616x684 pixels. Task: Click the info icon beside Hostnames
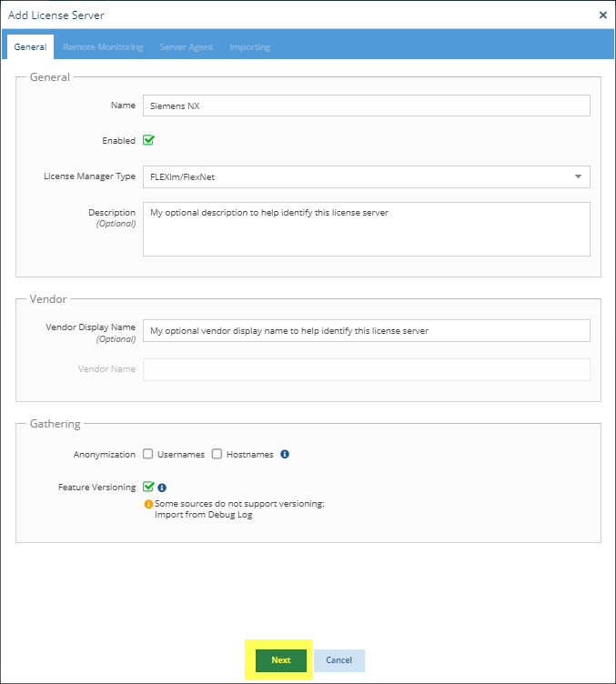285,454
